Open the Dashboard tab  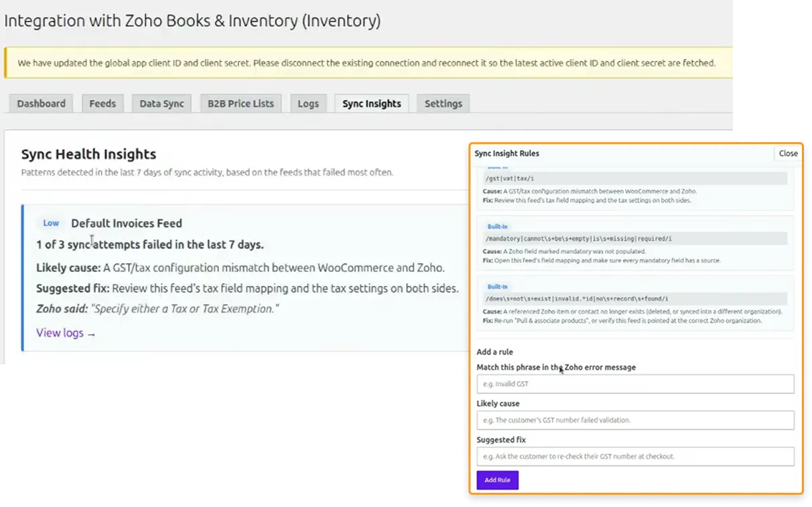tap(41, 103)
